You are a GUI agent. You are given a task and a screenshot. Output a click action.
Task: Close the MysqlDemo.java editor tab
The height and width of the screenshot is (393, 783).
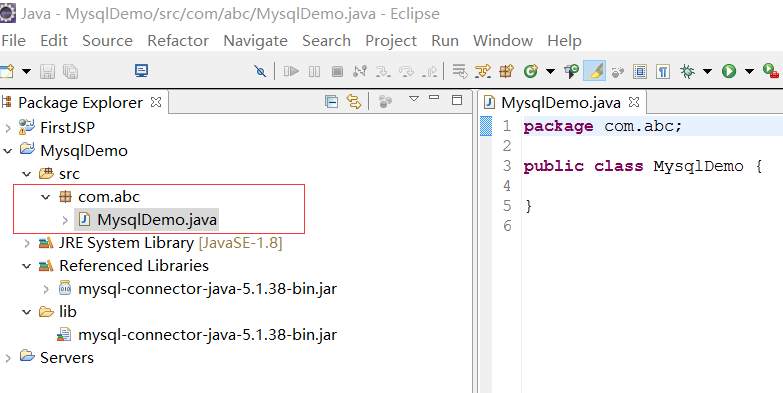click(x=634, y=102)
